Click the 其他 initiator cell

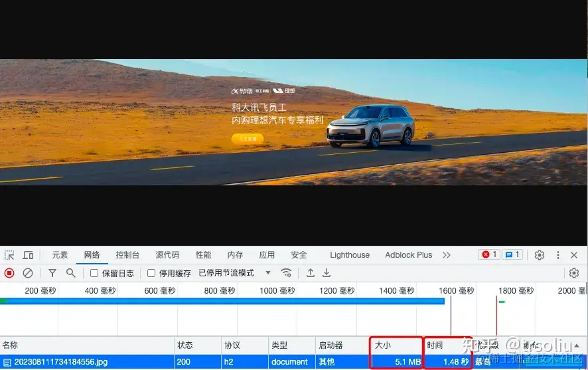(x=342, y=362)
